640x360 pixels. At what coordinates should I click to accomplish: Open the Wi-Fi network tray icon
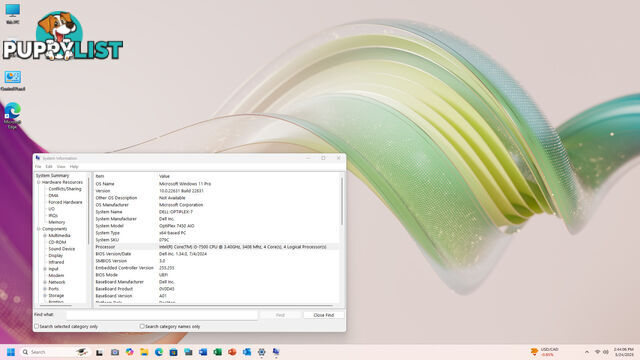click(598, 352)
